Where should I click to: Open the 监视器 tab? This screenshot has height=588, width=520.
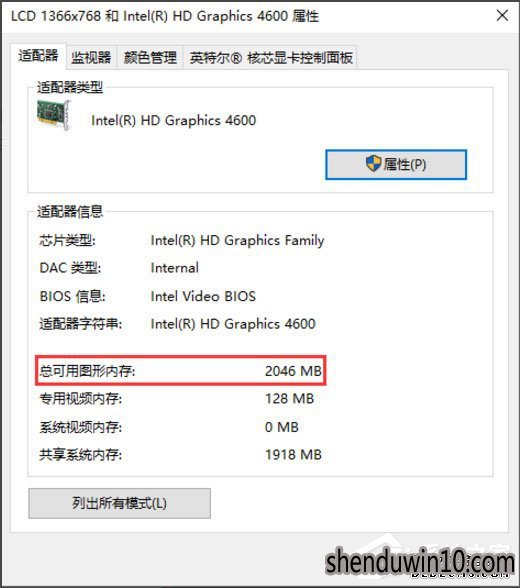(91, 57)
